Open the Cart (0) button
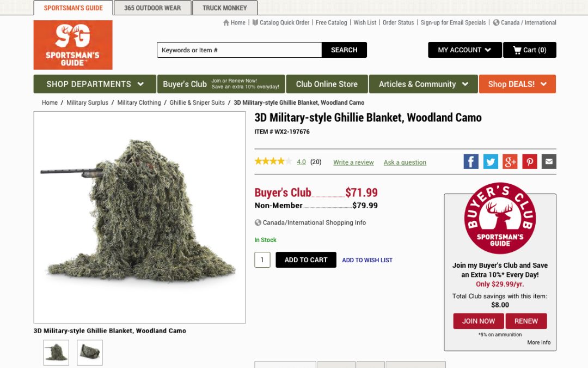Viewport: 588px width, 368px height. point(530,50)
